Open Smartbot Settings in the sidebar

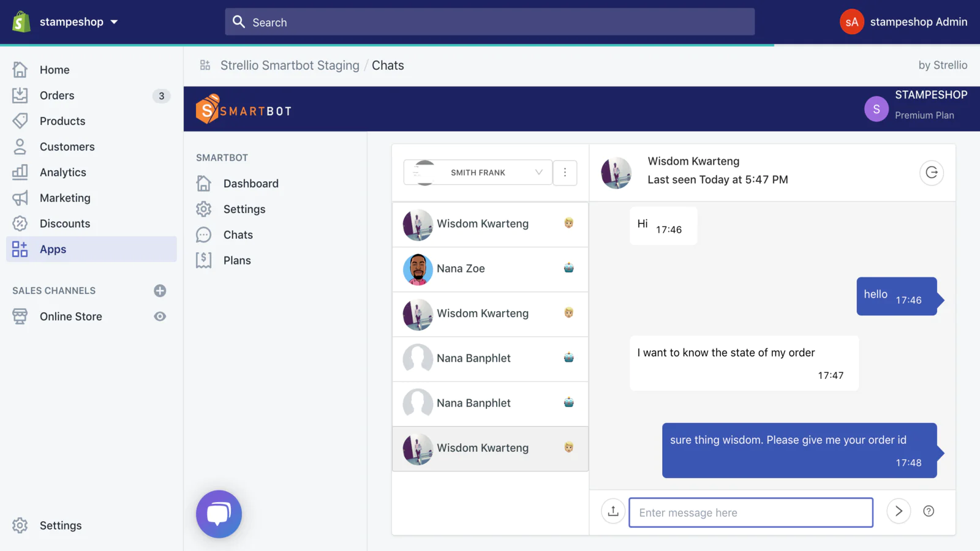[x=244, y=209]
